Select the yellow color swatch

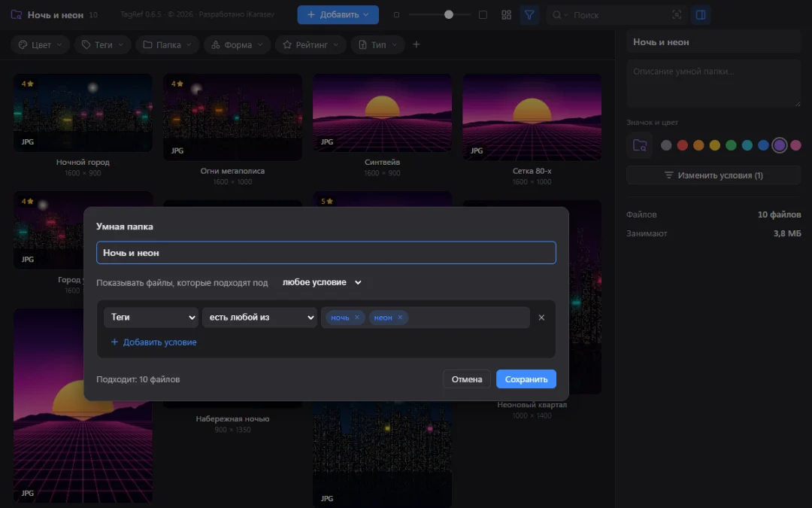coord(715,145)
